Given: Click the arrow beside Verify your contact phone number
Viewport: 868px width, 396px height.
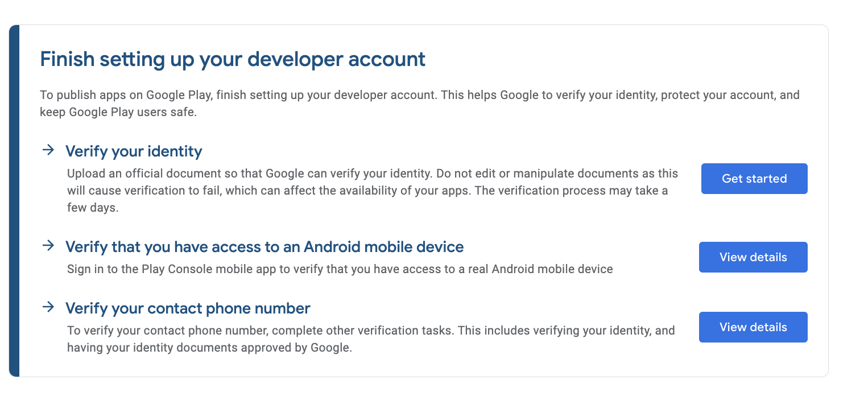Looking at the screenshot, I should click(x=49, y=307).
